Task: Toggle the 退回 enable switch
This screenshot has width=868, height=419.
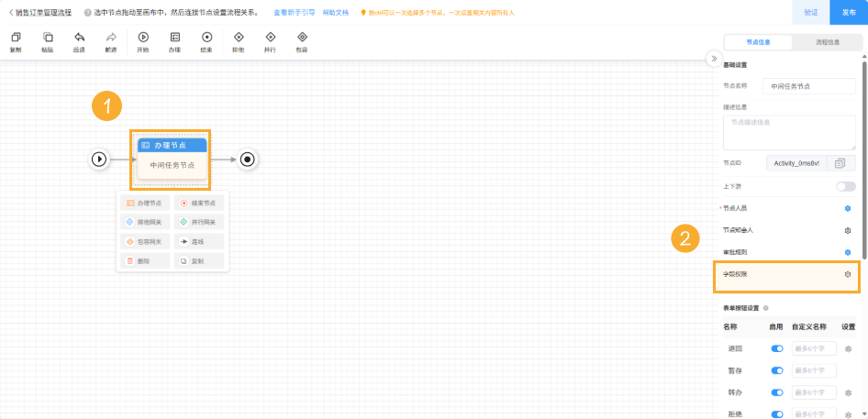Action: (x=777, y=348)
